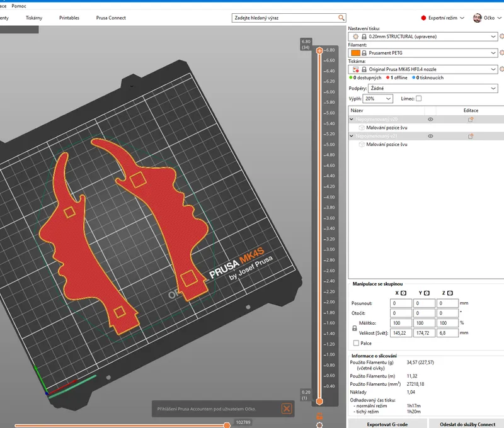Select the Nepojmenovaný v21 object row
Image resolution: width=504 pixels, height=428 pixels.
point(427,136)
